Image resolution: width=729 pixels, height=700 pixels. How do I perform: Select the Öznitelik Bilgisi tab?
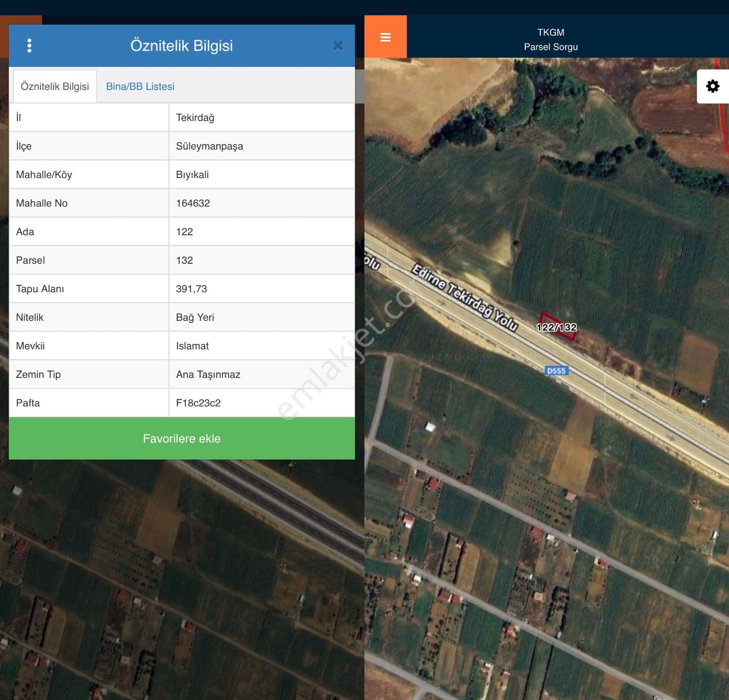(55, 87)
